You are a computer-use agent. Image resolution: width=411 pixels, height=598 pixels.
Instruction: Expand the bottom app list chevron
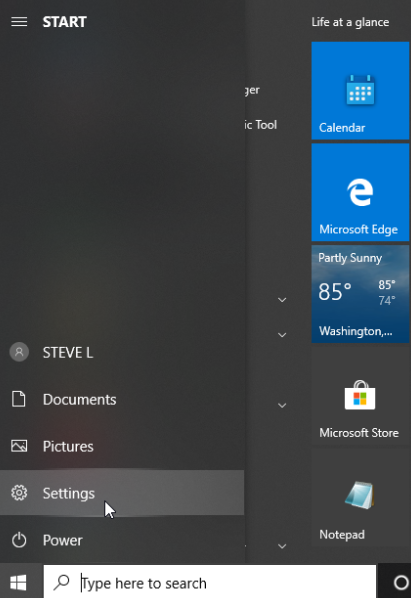point(282,546)
